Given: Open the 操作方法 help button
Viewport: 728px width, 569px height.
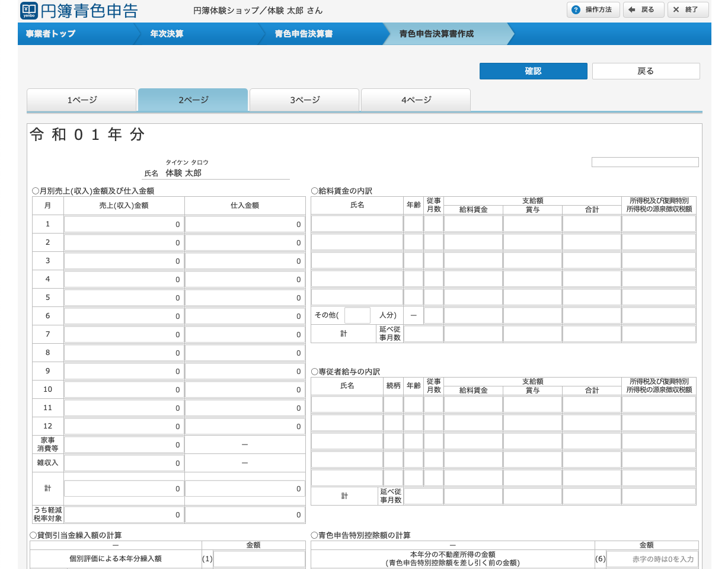Looking at the screenshot, I should click(x=593, y=10).
